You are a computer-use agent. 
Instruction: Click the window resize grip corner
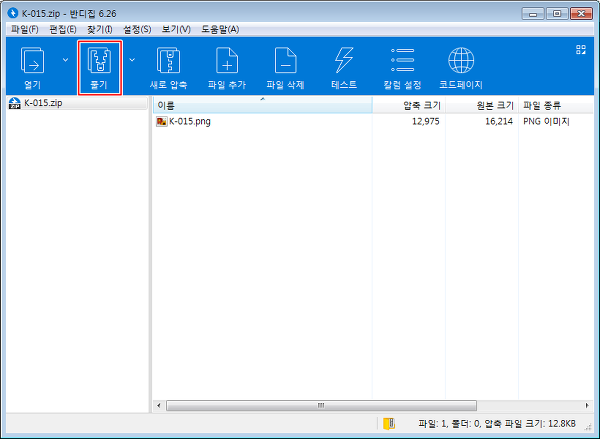point(589,426)
